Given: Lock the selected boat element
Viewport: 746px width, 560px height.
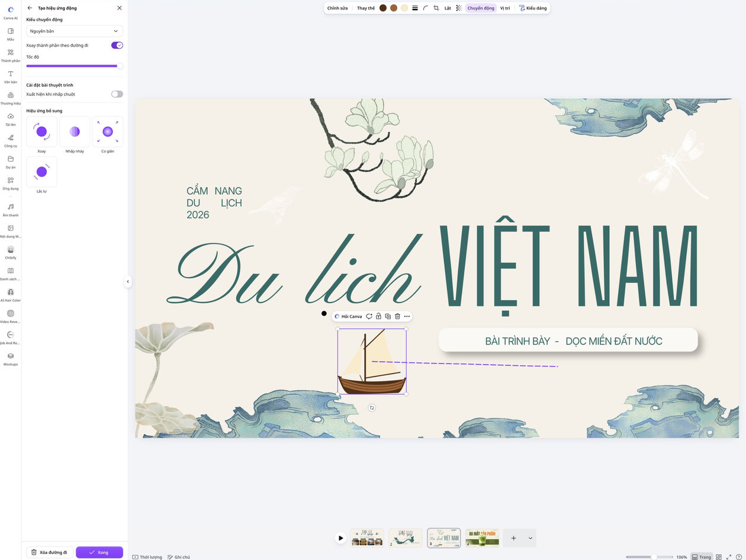Looking at the screenshot, I should click(x=378, y=316).
